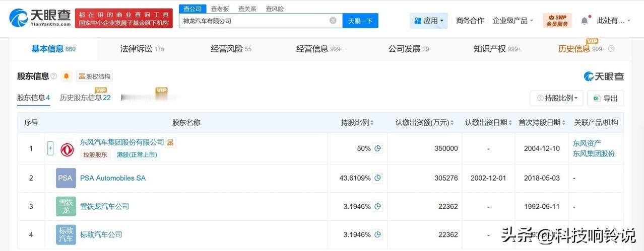644x251 pixels.
Task: Click the PSA logo tile
Action: click(66, 178)
